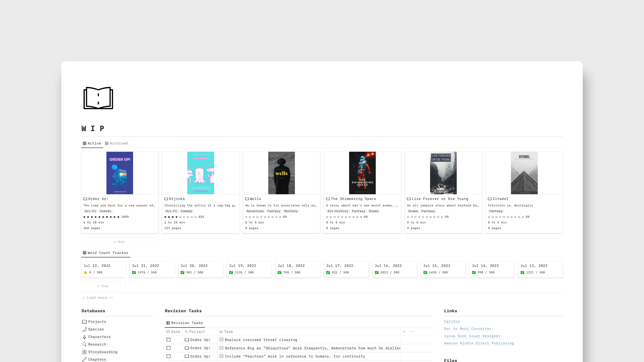Click the Projects book icon in Databases
Viewport: 644px width, 362px height.
pos(85,322)
